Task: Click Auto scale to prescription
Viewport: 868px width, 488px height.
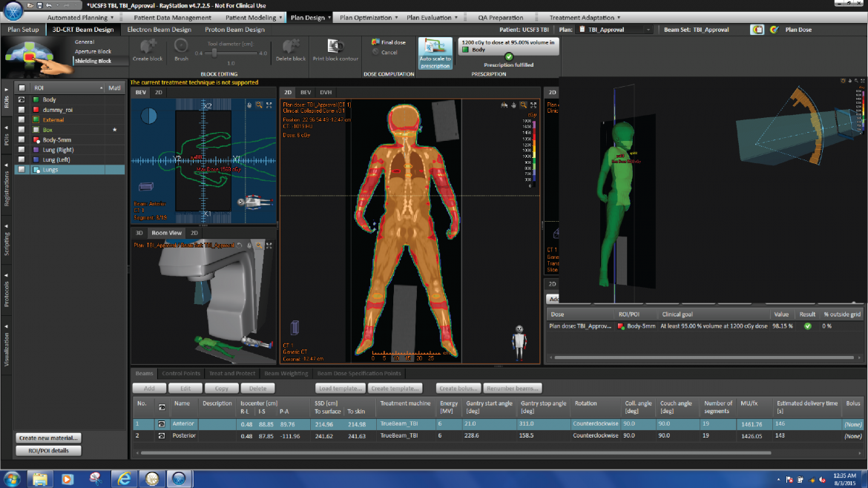Action: [435, 53]
